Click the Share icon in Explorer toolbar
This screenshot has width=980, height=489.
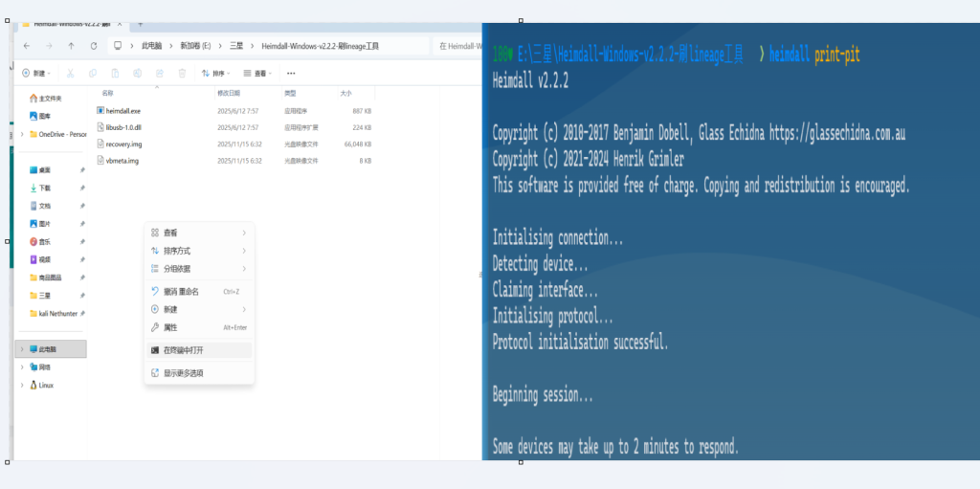coord(160,73)
